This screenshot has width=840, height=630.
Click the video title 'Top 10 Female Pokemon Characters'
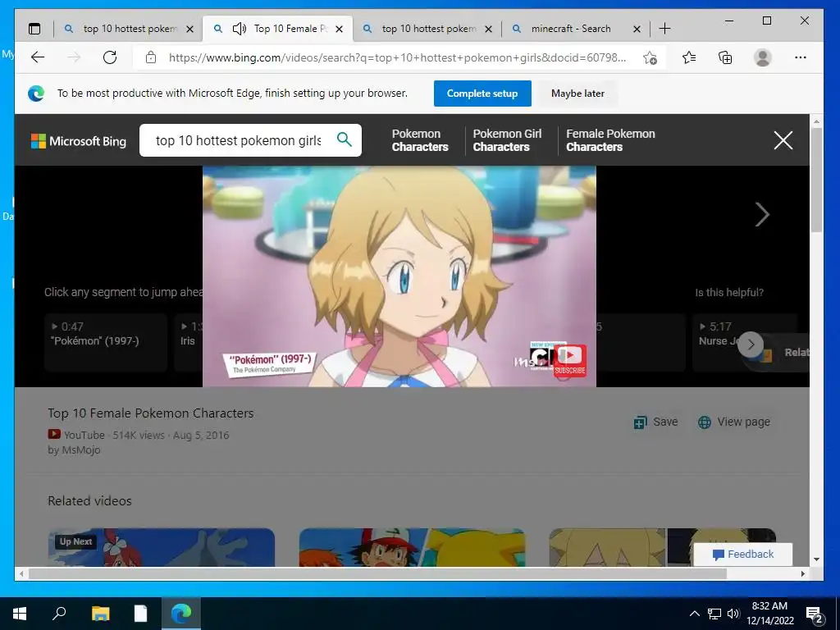(x=151, y=413)
